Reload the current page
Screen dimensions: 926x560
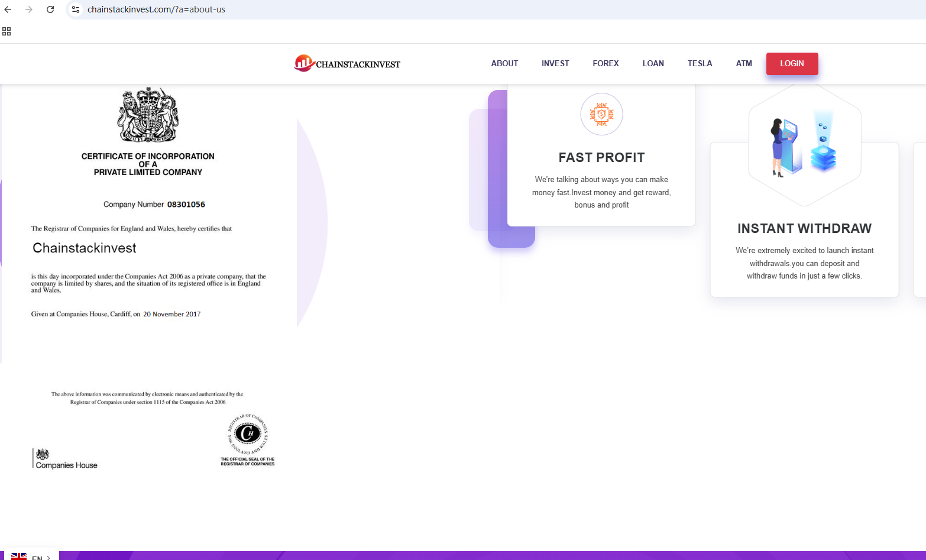(x=50, y=9)
